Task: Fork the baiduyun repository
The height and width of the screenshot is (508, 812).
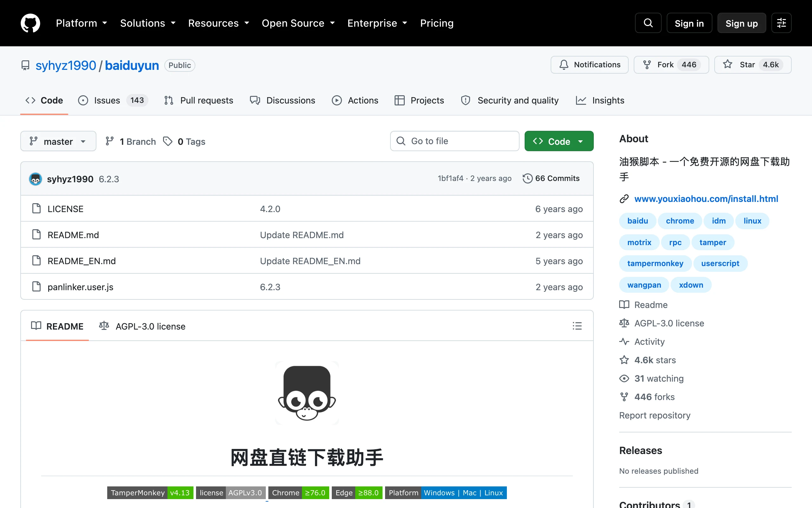Action: 671,64
